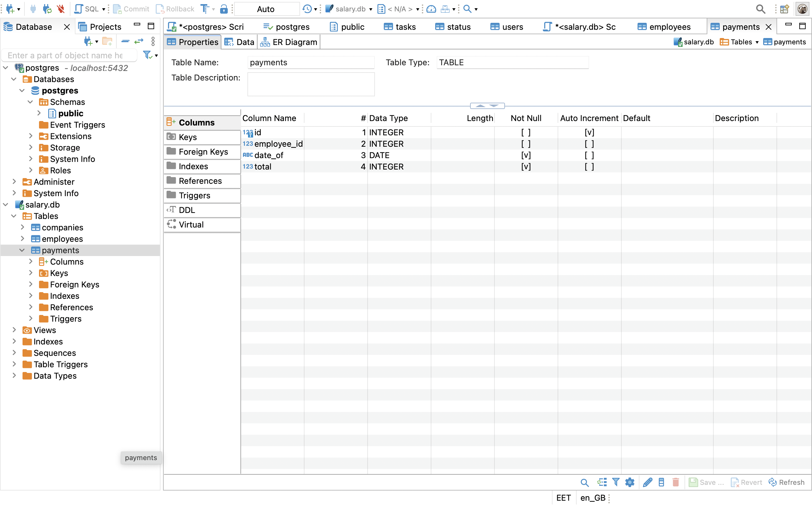Expand the companies table node
This screenshot has height=507, width=812.
(23, 227)
